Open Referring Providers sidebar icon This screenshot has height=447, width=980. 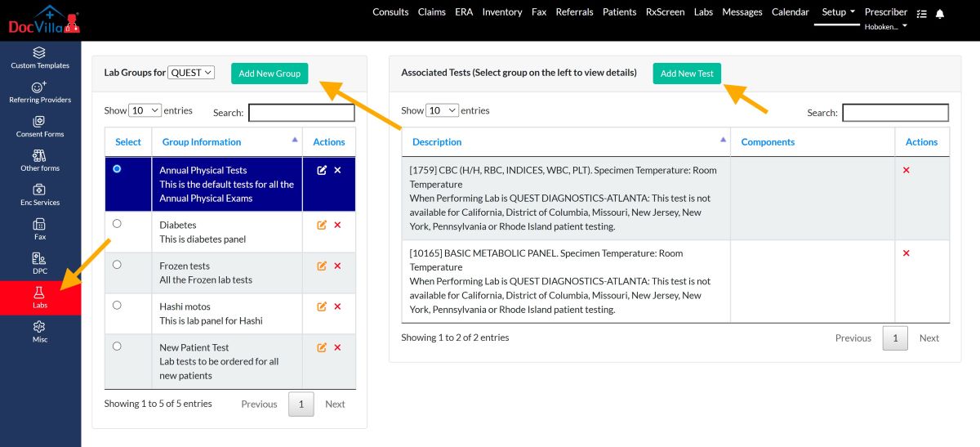point(40,92)
